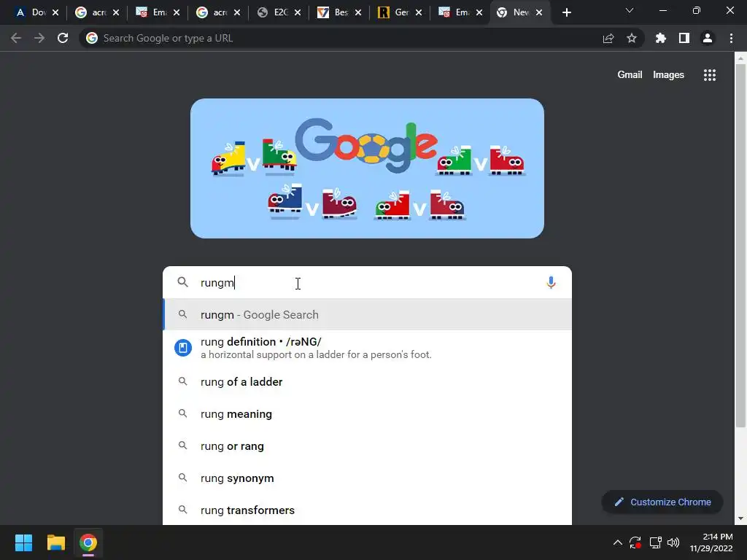The height and width of the screenshot is (560, 747).
Task: Open the Chrome three-dot menu
Action: click(731, 38)
